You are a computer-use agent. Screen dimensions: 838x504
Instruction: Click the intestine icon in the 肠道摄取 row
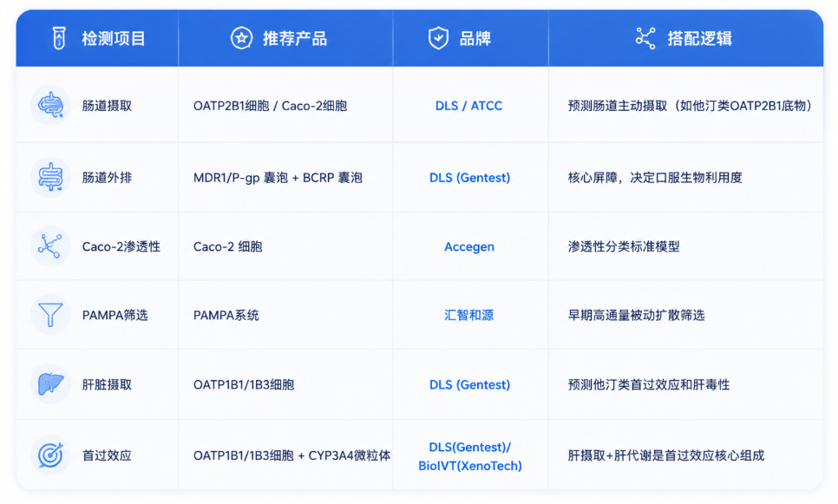[50, 105]
